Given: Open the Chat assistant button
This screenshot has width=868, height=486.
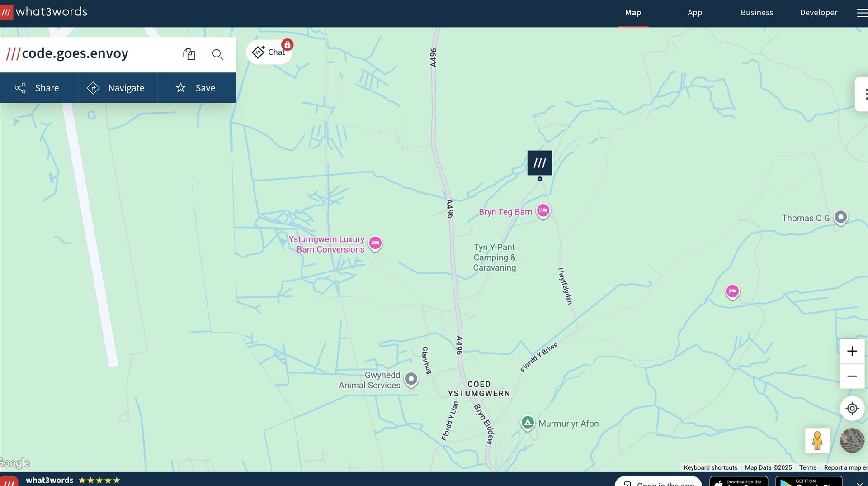Looking at the screenshot, I should [269, 52].
